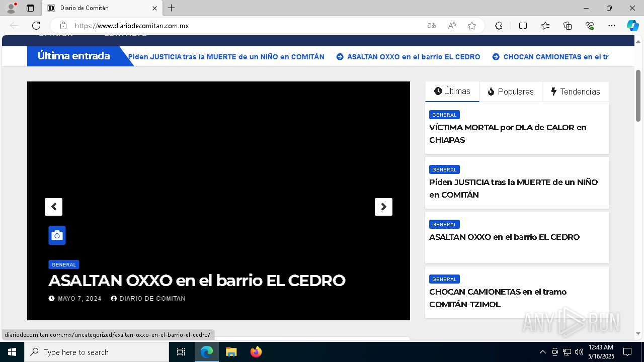Open File Explorer from taskbar
Image resolution: width=644 pixels, height=362 pixels.
(x=231, y=352)
